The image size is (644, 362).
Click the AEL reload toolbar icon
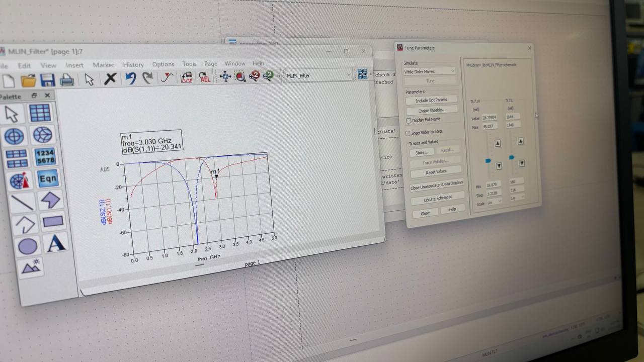point(204,77)
